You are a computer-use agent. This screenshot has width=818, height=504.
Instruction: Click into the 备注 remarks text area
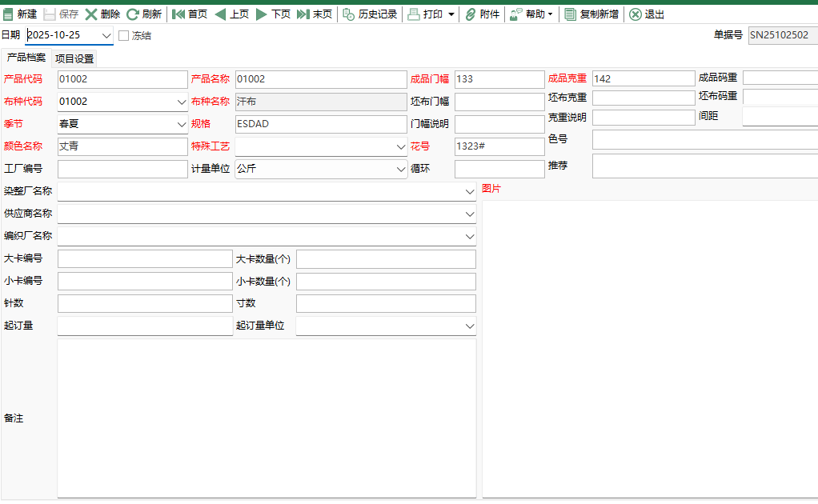267,418
